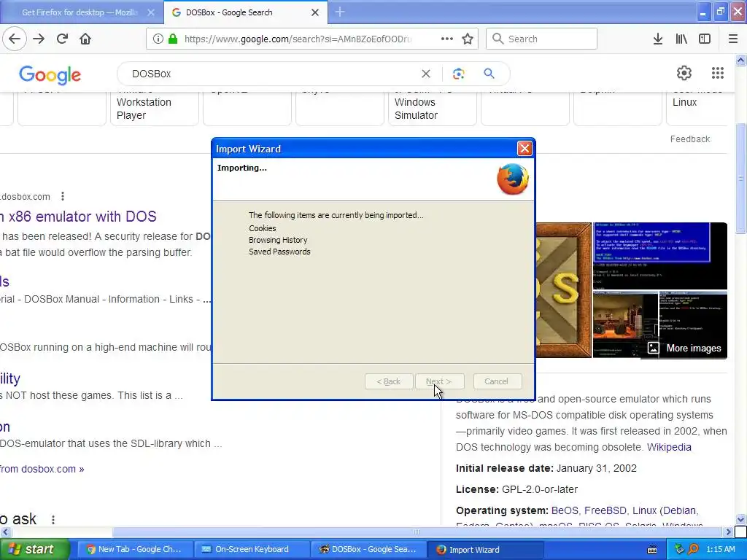Viewport: 747px width, 560px height.
Task: Open the Firefox home page icon
Action: 85,39
